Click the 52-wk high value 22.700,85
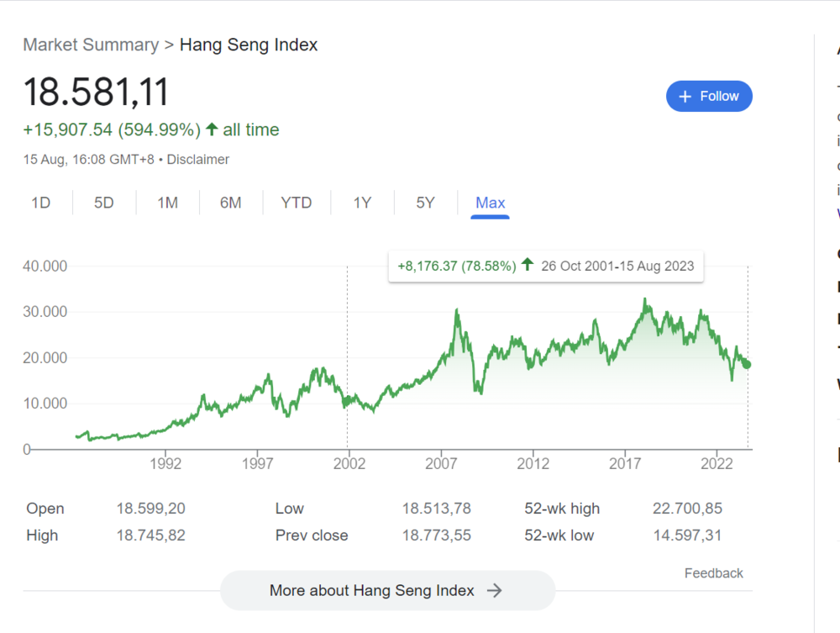The width and height of the screenshot is (840, 633). pos(687,509)
